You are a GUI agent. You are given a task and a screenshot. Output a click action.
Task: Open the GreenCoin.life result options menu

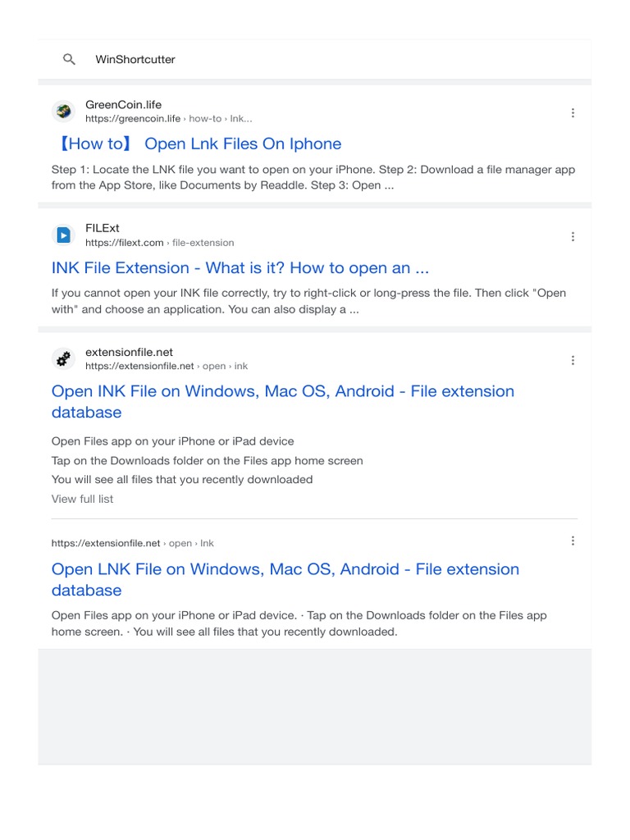pyautogui.click(x=573, y=113)
